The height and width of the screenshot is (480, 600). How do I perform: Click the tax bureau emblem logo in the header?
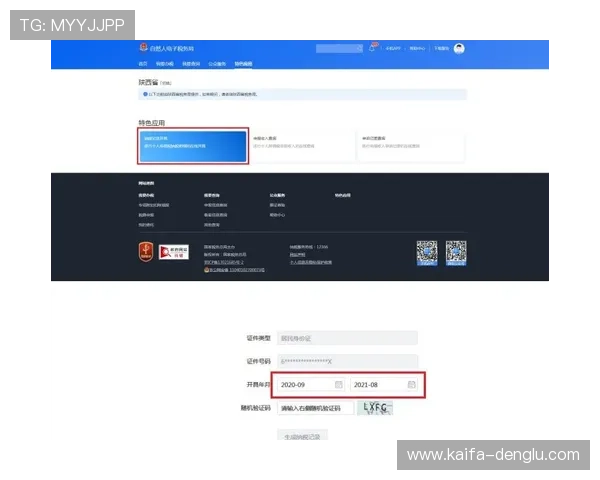[x=143, y=47]
